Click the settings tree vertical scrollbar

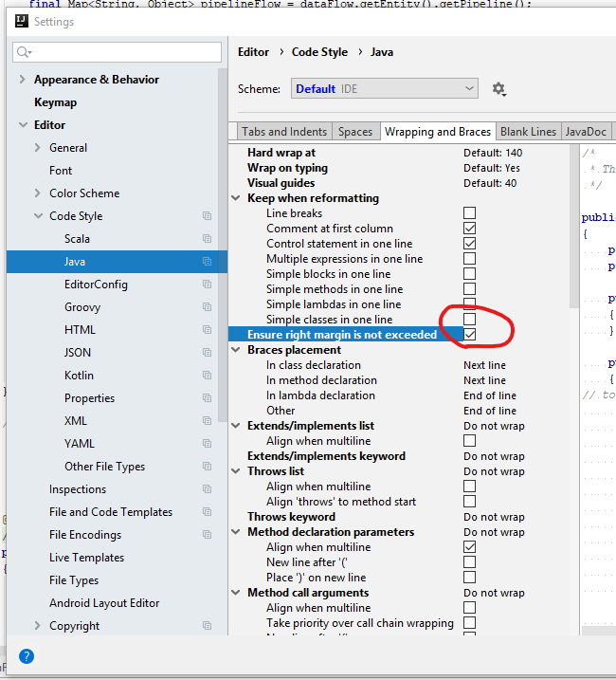click(x=223, y=246)
